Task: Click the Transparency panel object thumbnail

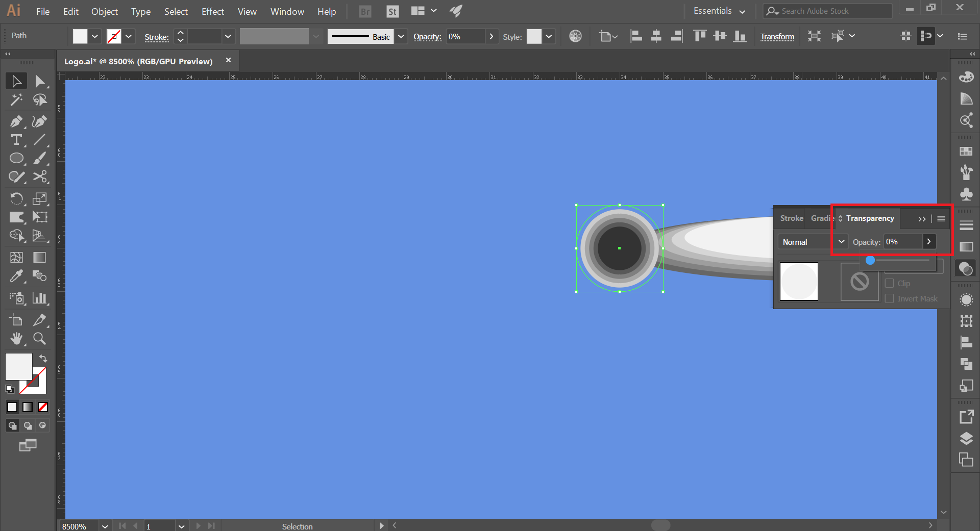Action: point(799,282)
